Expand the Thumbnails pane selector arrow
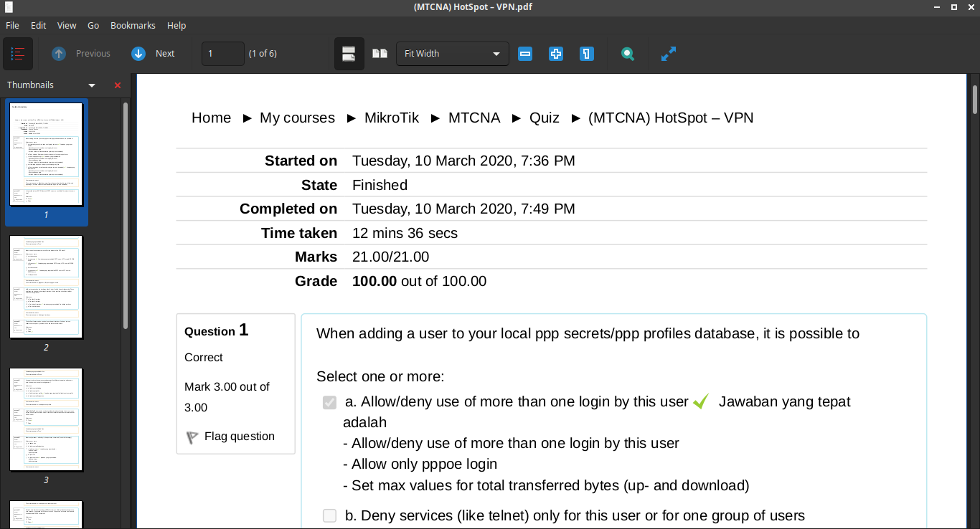This screenshot has width=980, height=529. pos(92,85)
